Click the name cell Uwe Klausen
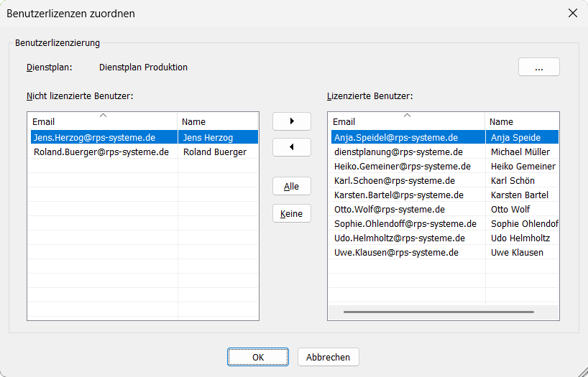The height and width of the screenshot is (377, 588). [522, 252]
